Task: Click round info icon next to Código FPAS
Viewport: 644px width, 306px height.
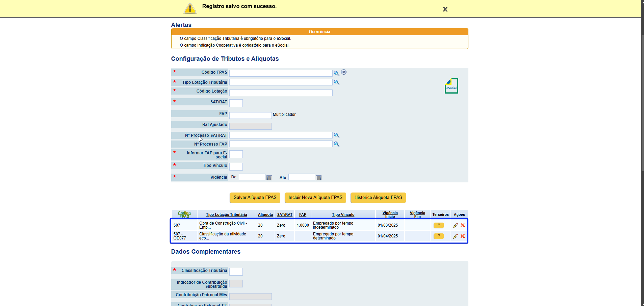Action: (x=344, y=72)
